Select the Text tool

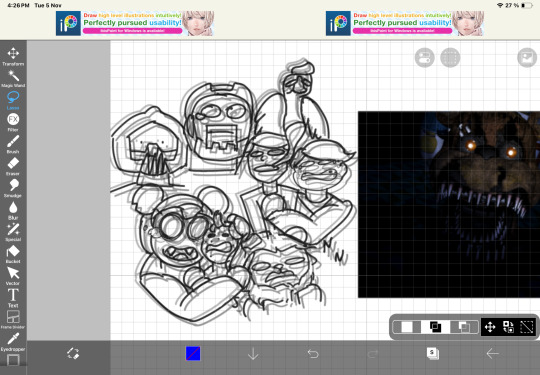(13, 298)
